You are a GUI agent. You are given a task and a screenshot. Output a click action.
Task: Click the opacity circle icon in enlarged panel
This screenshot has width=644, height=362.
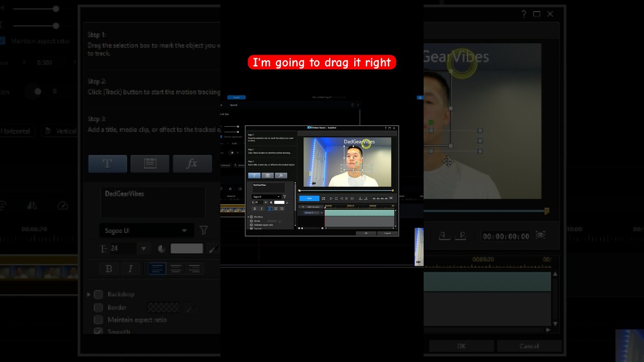pos(162,249)
